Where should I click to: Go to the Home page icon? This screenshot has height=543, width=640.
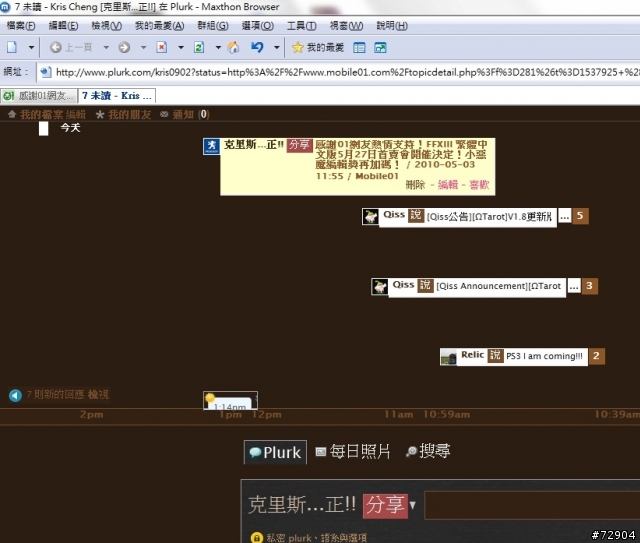(233, 47)
